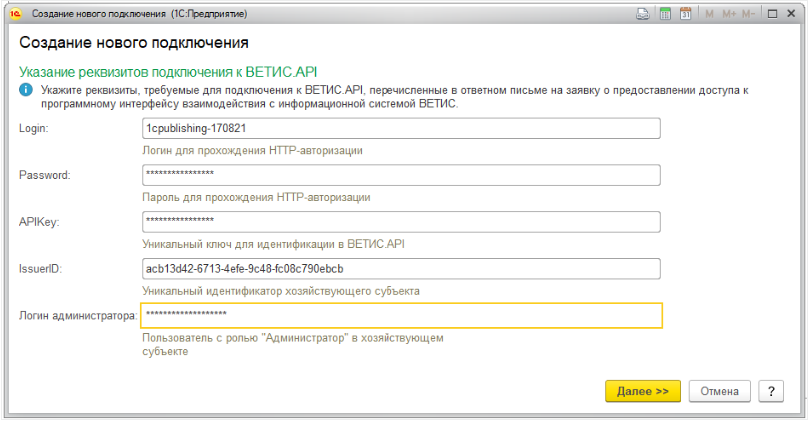
Task: Click the 1C application logo icon
Action: pyautogui.click(x=15, y=14)
